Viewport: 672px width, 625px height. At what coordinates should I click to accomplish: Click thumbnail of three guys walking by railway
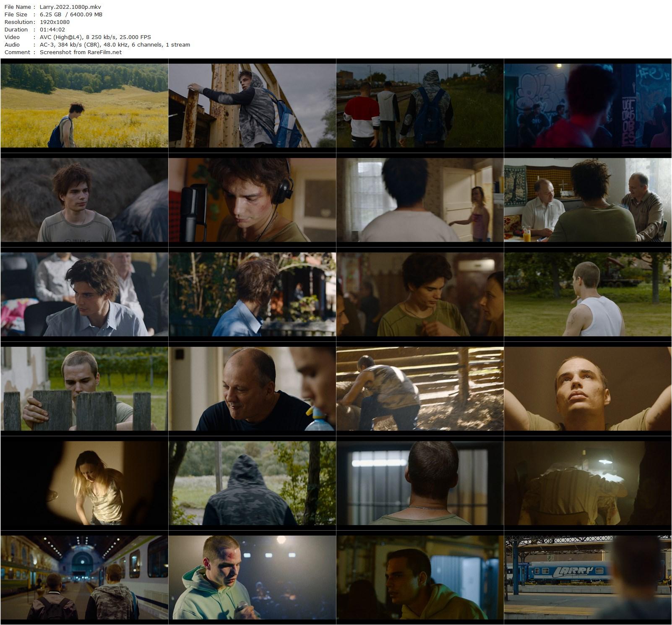point(420,105)
